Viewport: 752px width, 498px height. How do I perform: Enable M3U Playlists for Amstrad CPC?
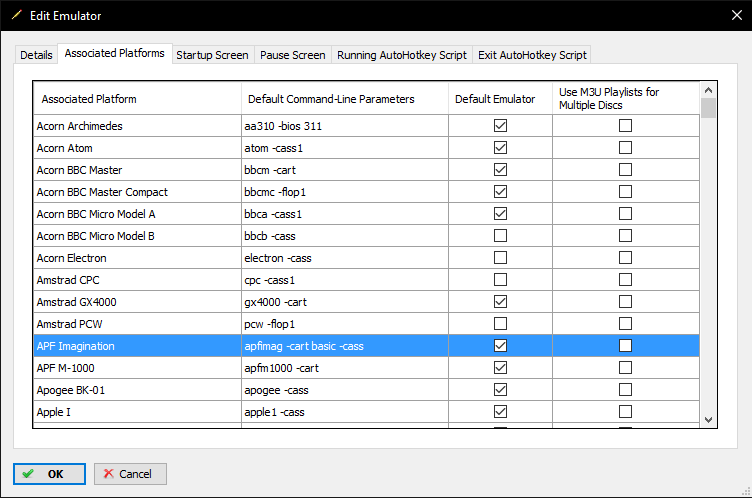[625, 280]
